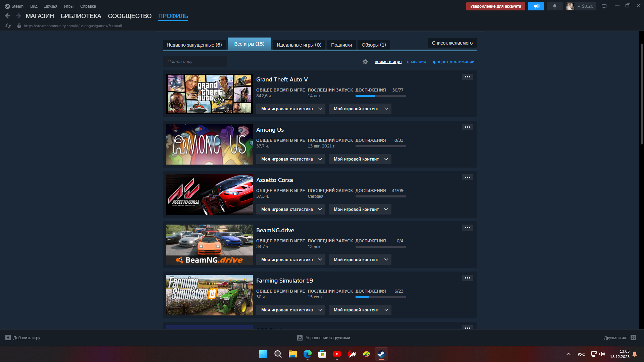Expand My game content for Grand Theft Auto V
This screenshot has width=644, height=362.
tap(360, 109)
